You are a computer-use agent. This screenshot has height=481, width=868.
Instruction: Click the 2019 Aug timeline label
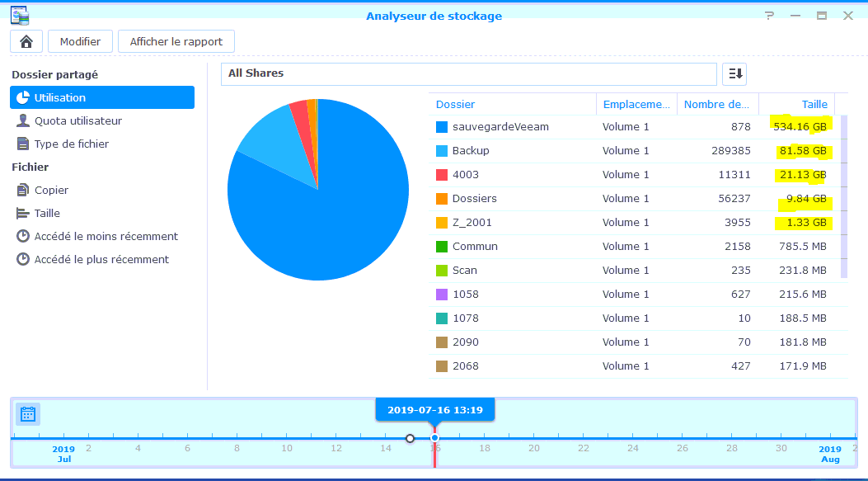(830, 454)
